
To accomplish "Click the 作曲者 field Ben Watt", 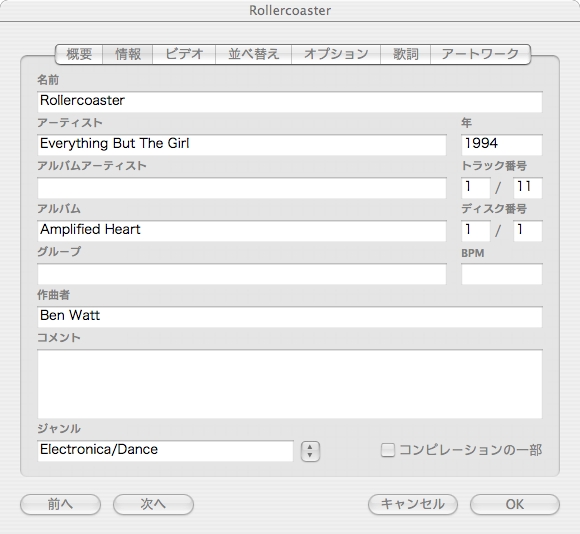I will [290, 317].
